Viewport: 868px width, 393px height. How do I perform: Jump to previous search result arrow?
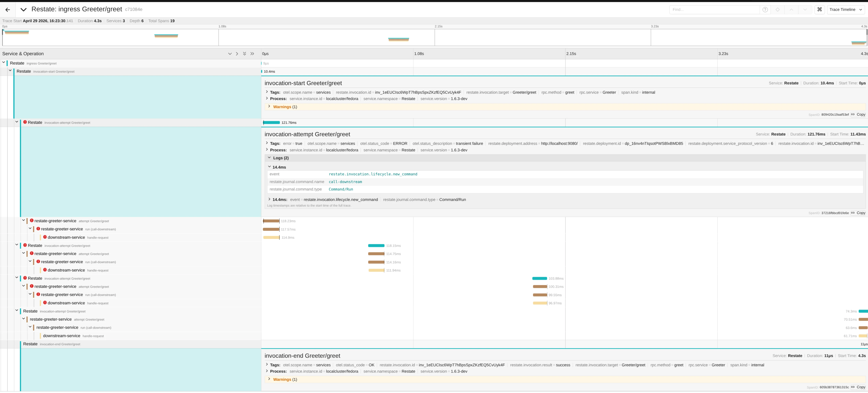791,10
